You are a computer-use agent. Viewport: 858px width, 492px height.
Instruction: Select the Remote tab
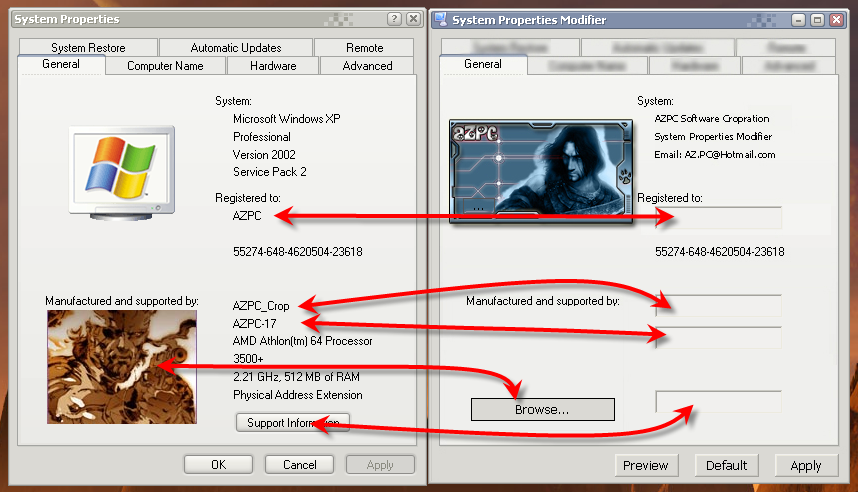(365, 47)
